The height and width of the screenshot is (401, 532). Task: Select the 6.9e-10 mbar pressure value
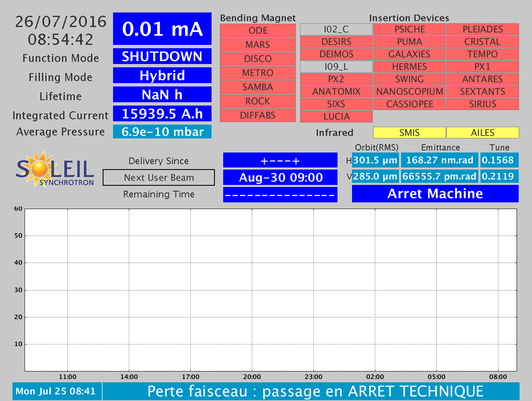(x=162, y=132)
